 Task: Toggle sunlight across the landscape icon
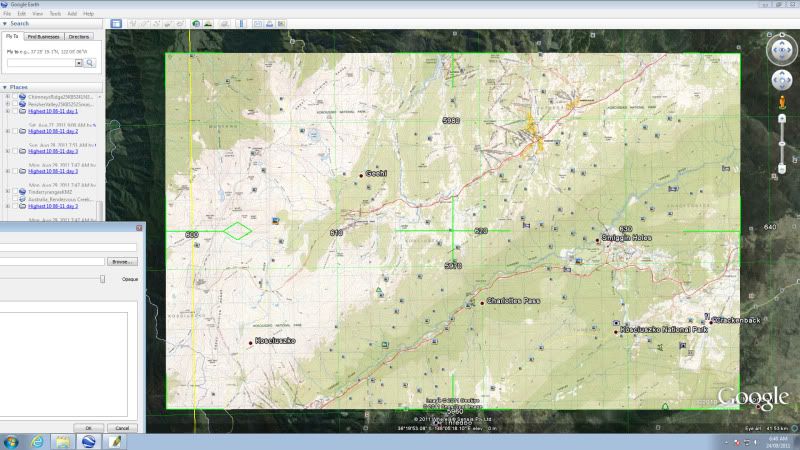click(208, 23)
